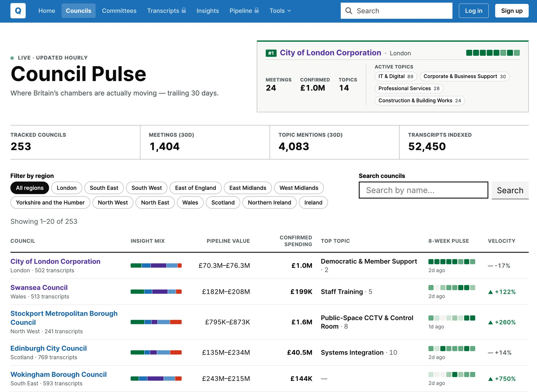The height and width of the screenshot is (392, 537).
Task: Focus the Search by name field
Action: 423,190
